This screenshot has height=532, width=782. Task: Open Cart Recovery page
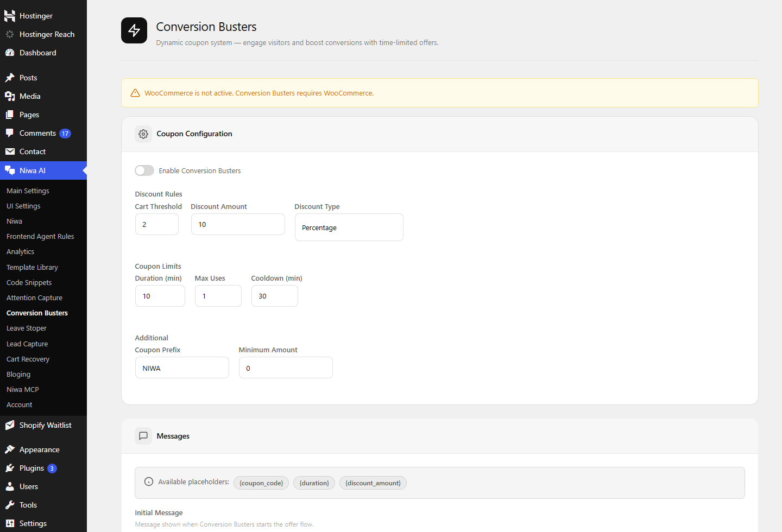pos(28,359)
